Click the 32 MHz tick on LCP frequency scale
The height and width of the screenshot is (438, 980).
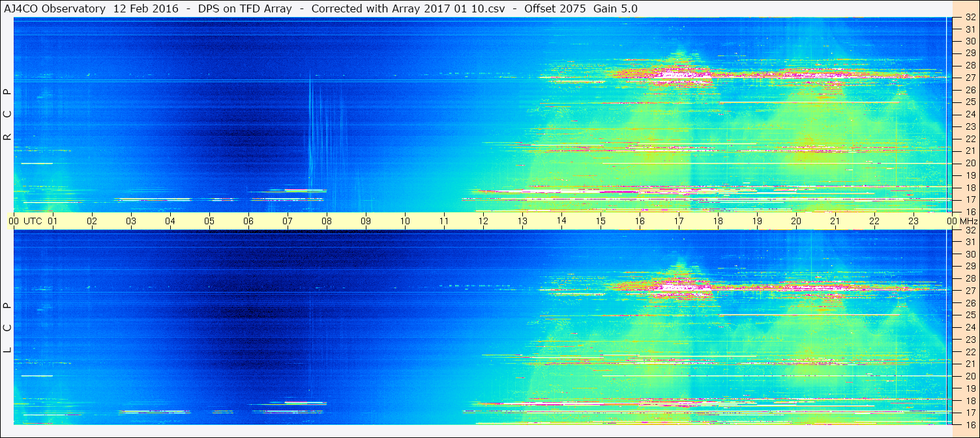(970, 230)
